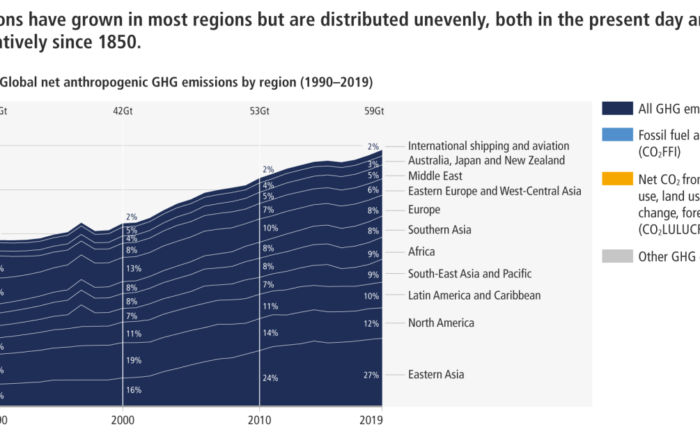Viewport: 700px width, 441px height.
Task: Click the '53Gt' total above year 2010
Action: pyautogui.click(x=259, y=111)
